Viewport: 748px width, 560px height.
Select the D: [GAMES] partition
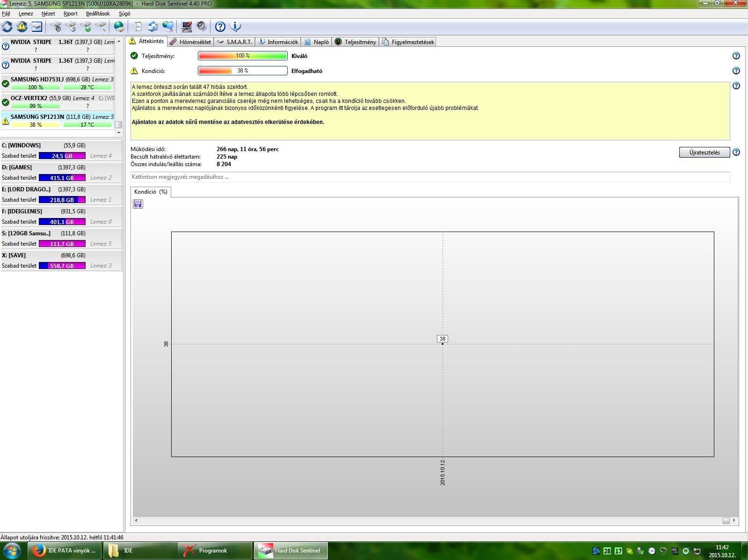pos(61,173)
